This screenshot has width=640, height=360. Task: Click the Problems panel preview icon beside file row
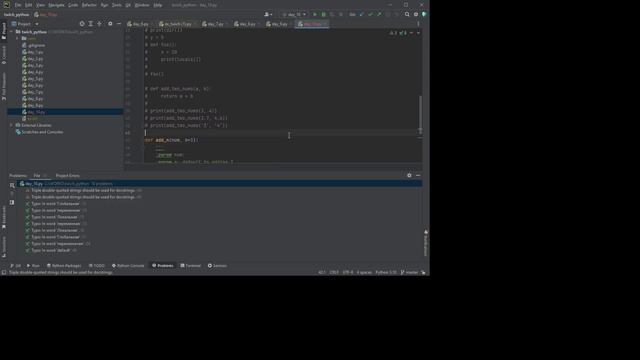coord(12,185)
